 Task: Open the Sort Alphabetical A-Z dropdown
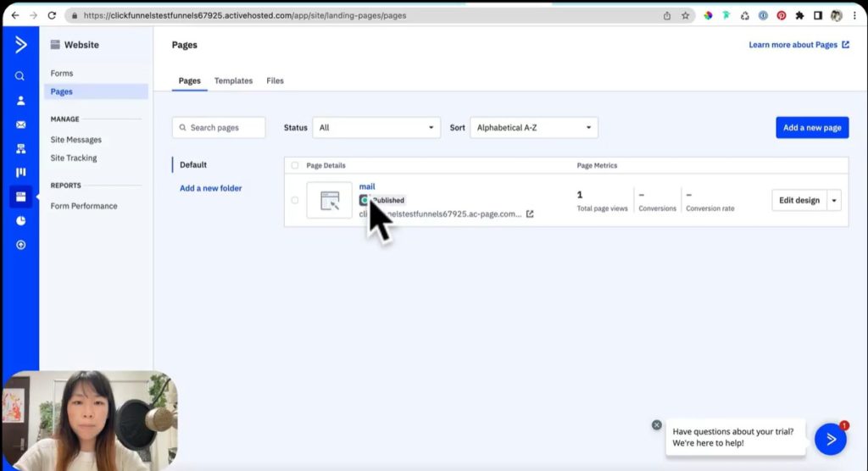(x=534, y=128)
